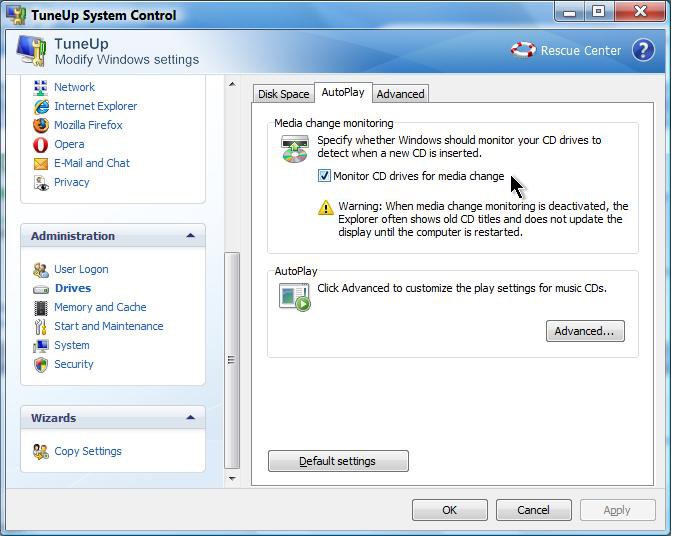Image resolution: width=680 pixels, height=536 pixels.
Task: Click the sidebar scrollbar thumb
Action: pyautogui.click(x=232, y=361)
